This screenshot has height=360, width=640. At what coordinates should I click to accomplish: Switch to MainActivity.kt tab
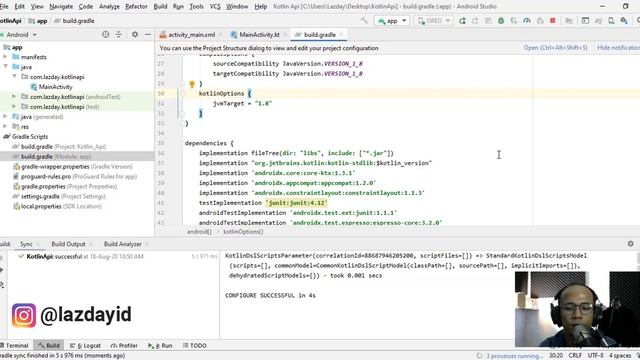coord(259,35)
